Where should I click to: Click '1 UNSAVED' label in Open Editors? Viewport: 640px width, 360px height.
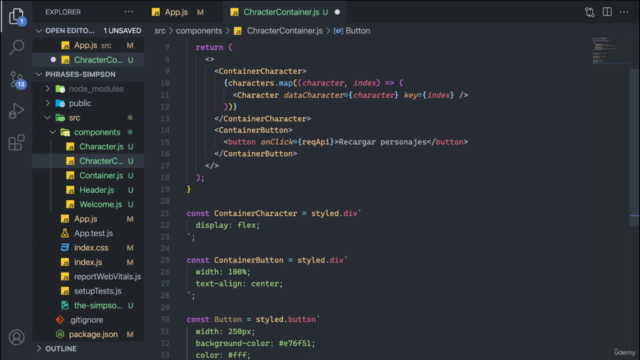point(122,31)
